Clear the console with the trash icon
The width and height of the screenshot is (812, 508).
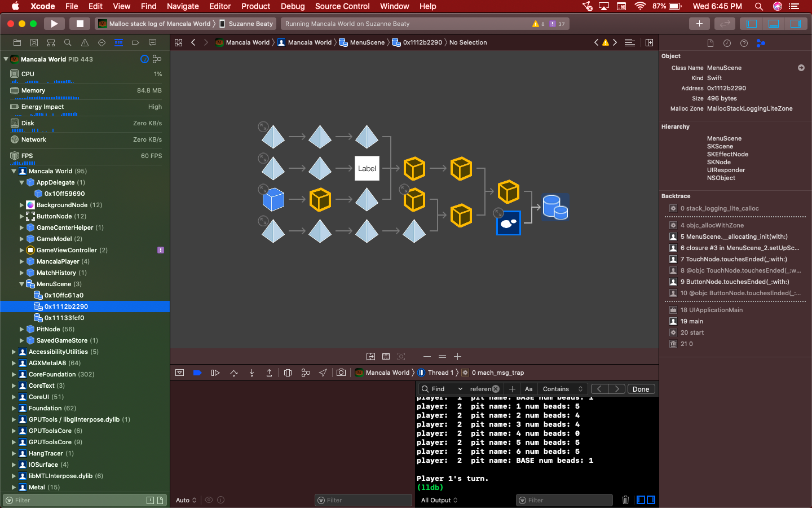625,500
